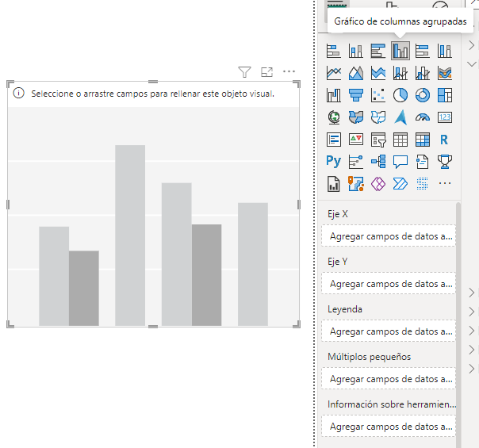The width and height of the screenshot is (479, 448).
Task: Select the R script visual icon
Action: [x=444, y=140]
